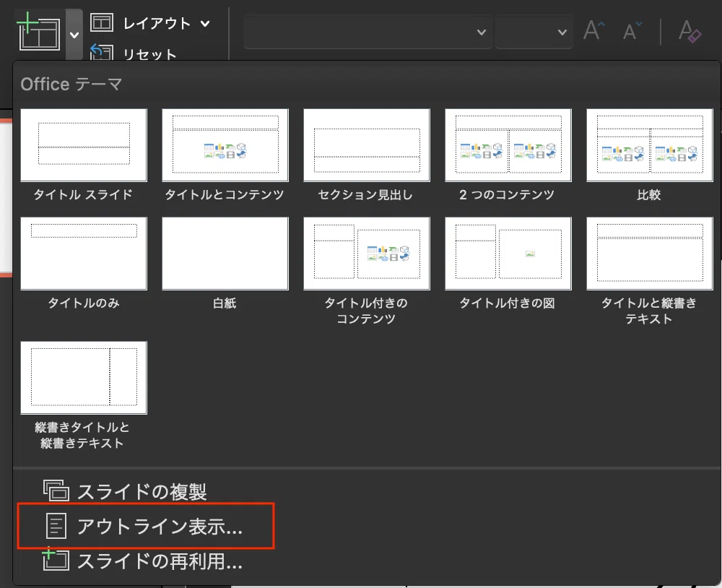Screen dimensions: 722x588
Task: Click the New Slide icon
Action: [39, 33]
